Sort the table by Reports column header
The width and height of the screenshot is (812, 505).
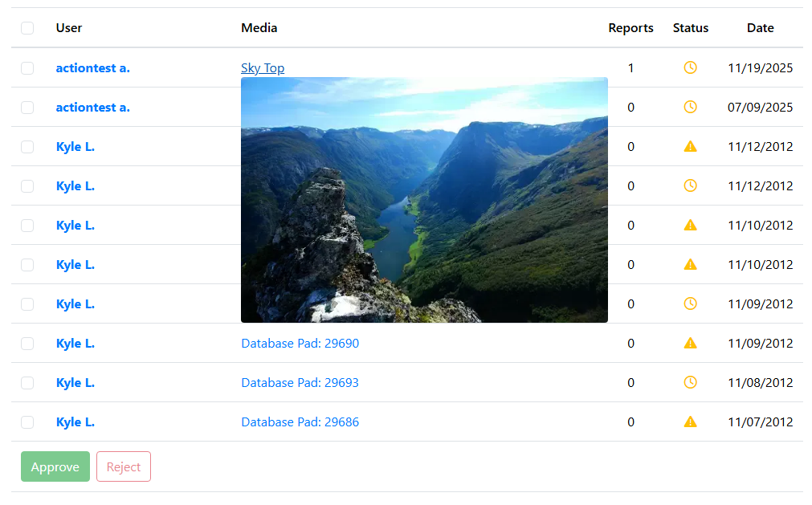tap(630, 28)
